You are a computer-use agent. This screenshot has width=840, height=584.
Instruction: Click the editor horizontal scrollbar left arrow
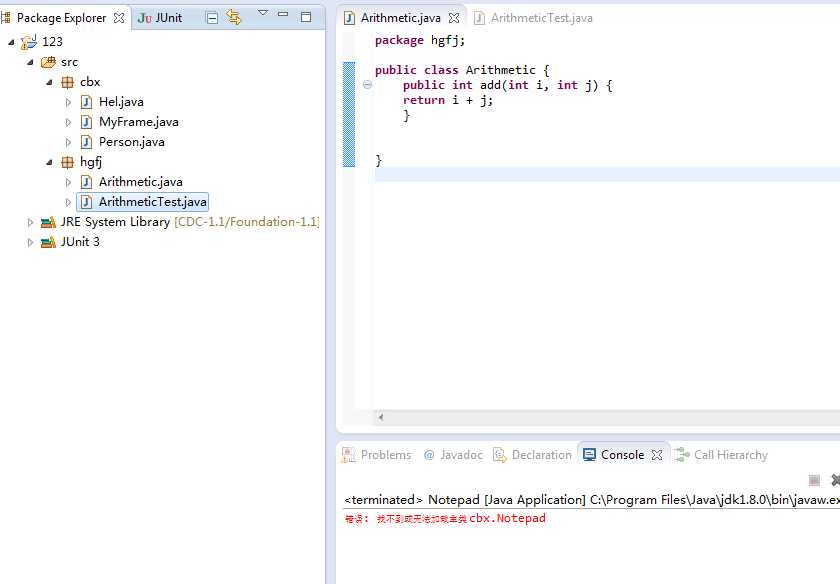pos(381,417)
